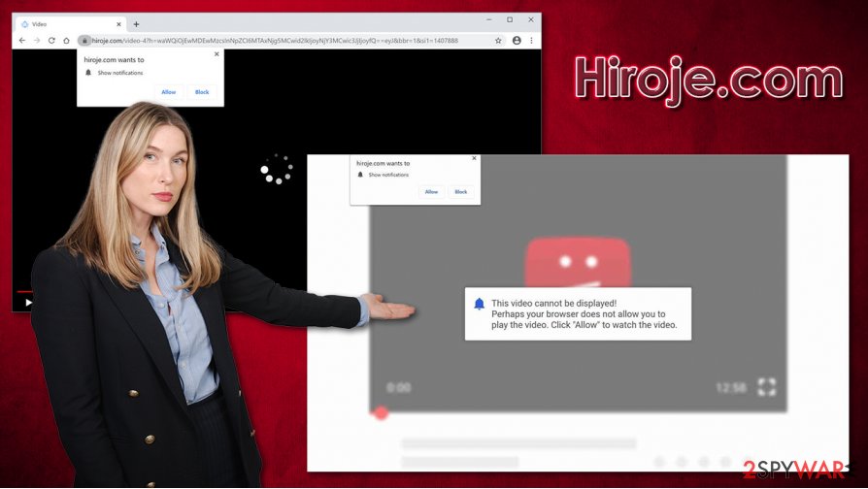
Task: Dismiss the notification prompt in the Chrome window
Action: coord(217,54)
